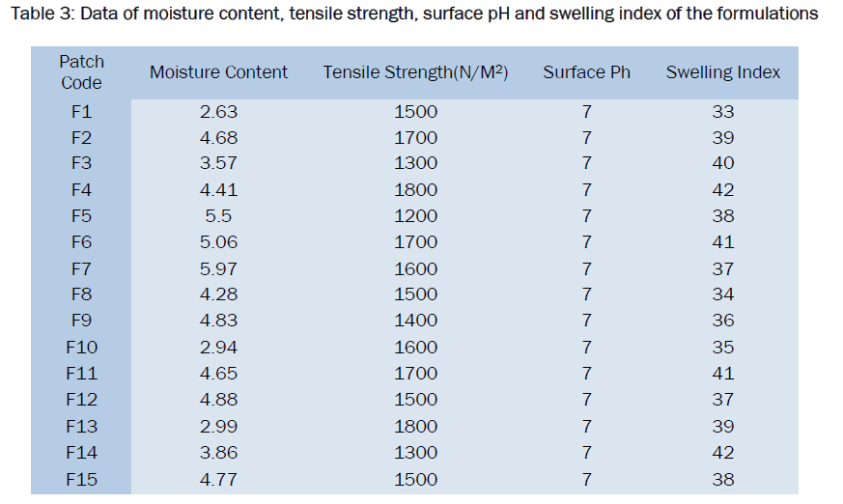Click moisture content value 5.97
The image size is (843, 504).
[218, 268]
